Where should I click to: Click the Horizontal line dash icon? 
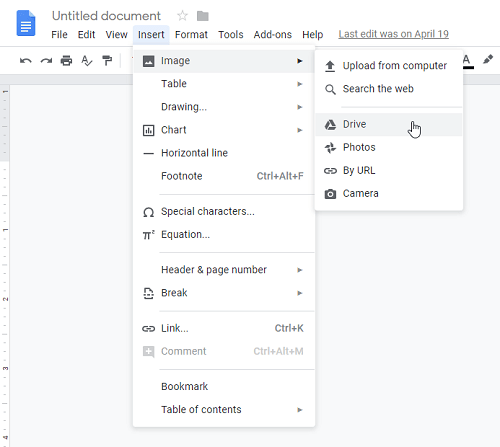(148, 153)
